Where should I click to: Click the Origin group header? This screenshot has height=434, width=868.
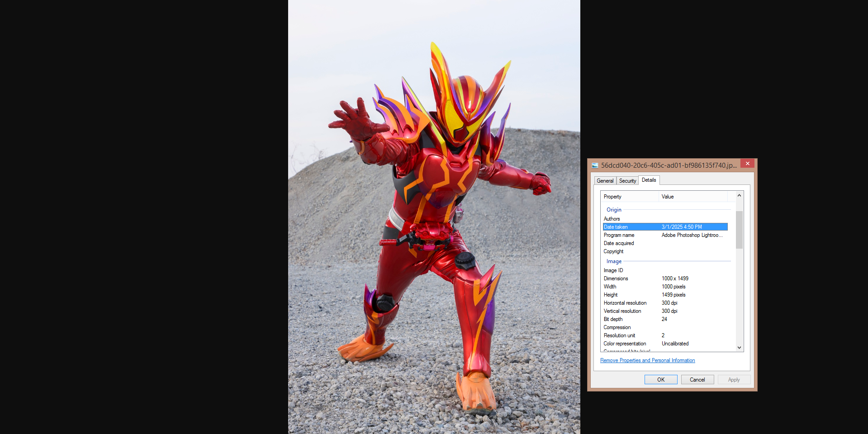pos(614,210)
